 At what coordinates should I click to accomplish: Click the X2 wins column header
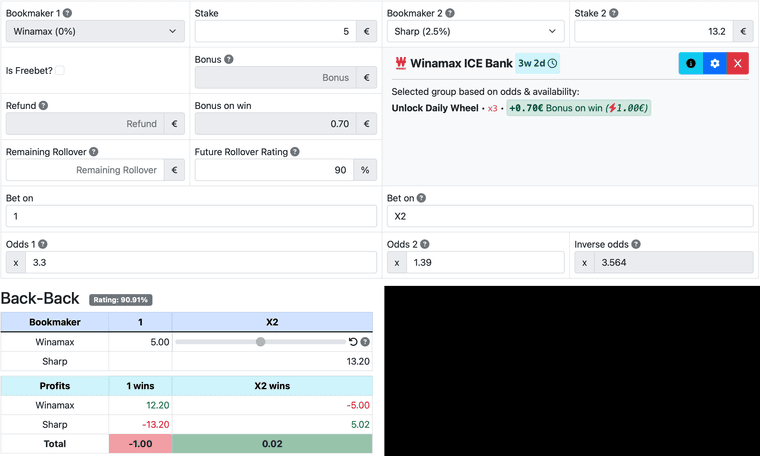(x=272, y=386)
